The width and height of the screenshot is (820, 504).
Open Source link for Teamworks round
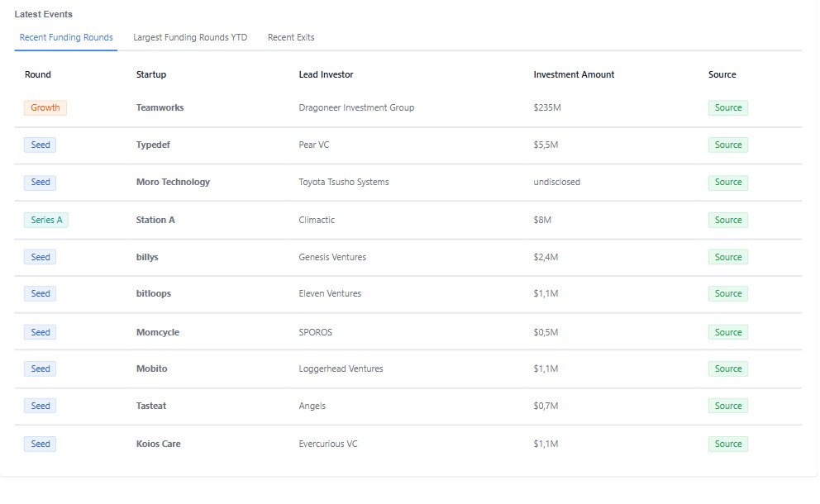[728, 107]
